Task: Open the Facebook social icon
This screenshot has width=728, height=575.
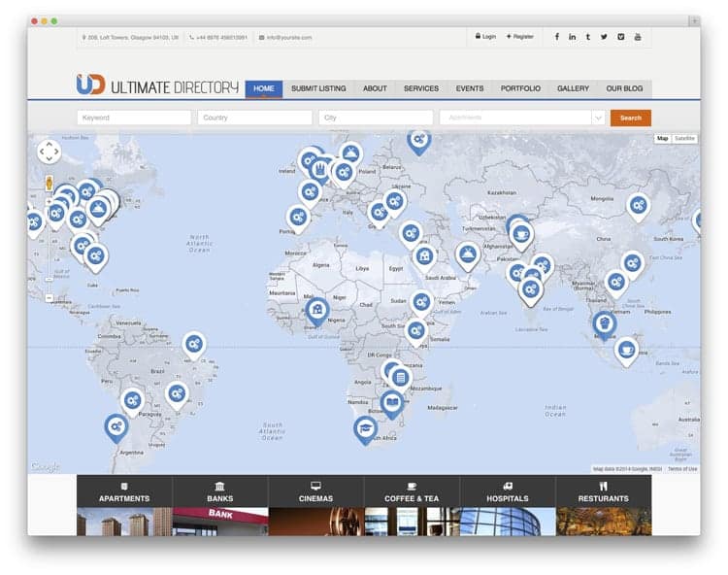Action: point(557,37)
